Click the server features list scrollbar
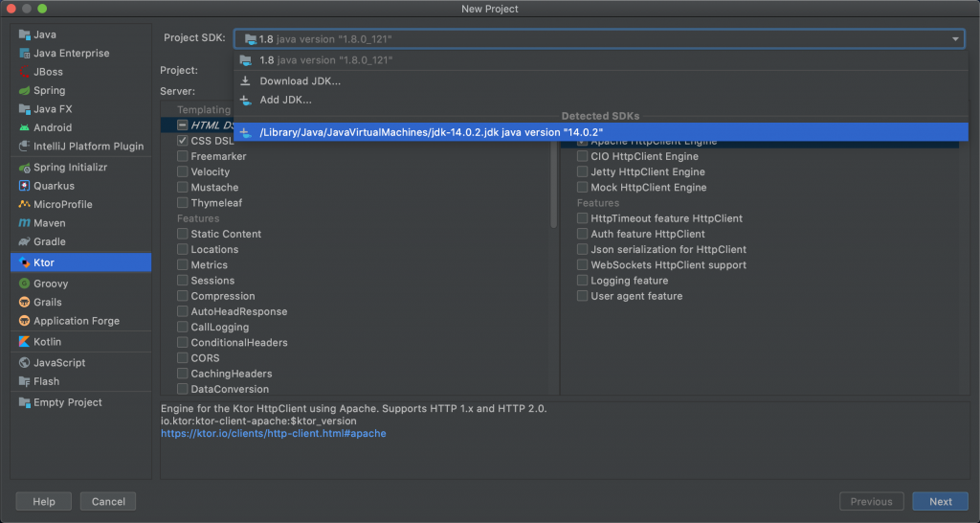Image resolution: width=980 pixels, height=523 pixels. tap(554, 185)
